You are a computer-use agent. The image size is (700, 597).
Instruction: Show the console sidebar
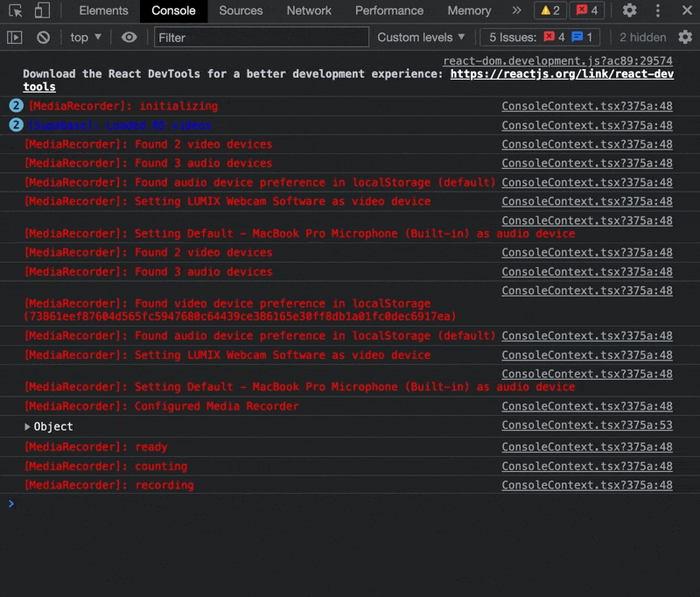[15, 38]
